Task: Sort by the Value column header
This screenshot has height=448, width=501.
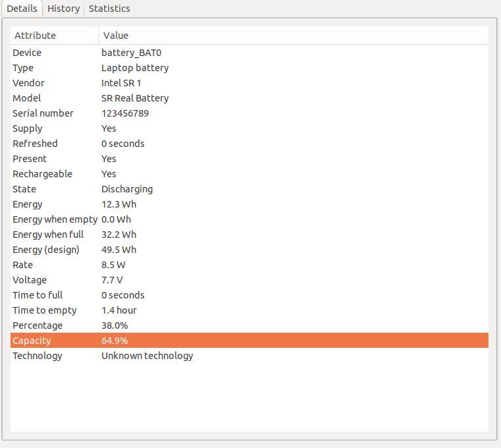Action: pos(294,36)
